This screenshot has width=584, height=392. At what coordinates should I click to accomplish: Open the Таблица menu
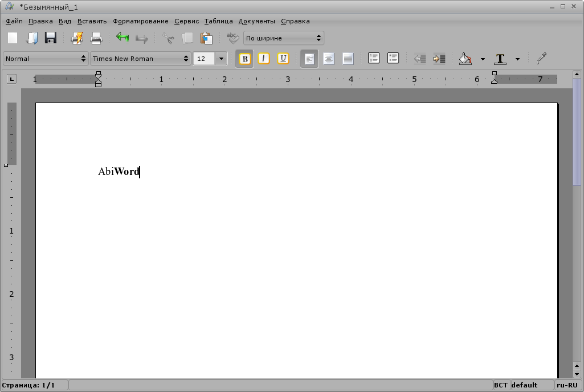pyautogui.click(x=219, y=21)
